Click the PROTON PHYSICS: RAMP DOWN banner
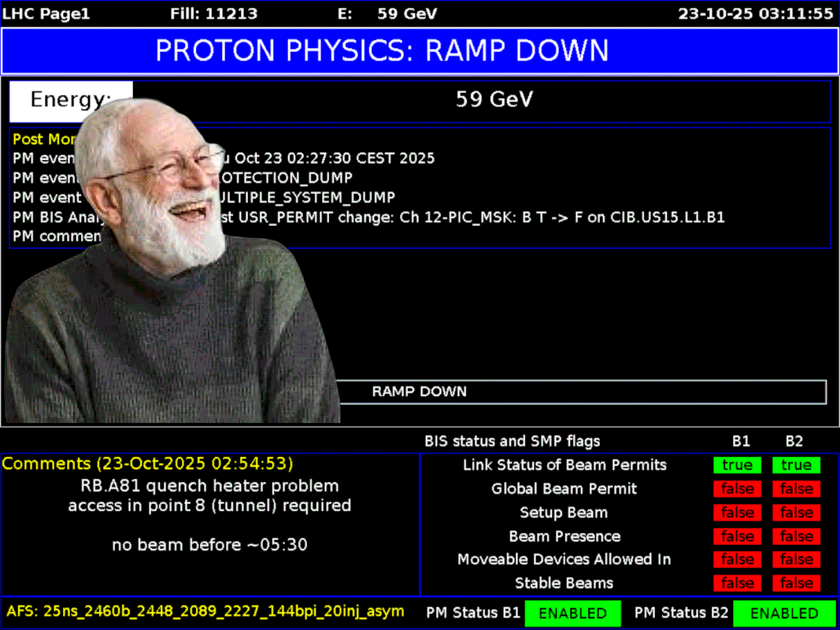 (420, 50)
